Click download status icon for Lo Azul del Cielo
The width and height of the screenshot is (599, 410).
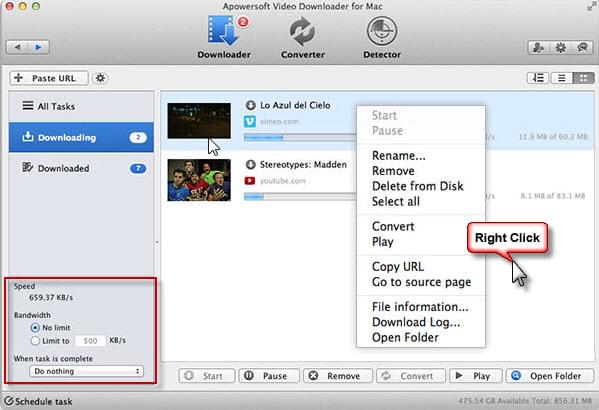click(251, 105)
